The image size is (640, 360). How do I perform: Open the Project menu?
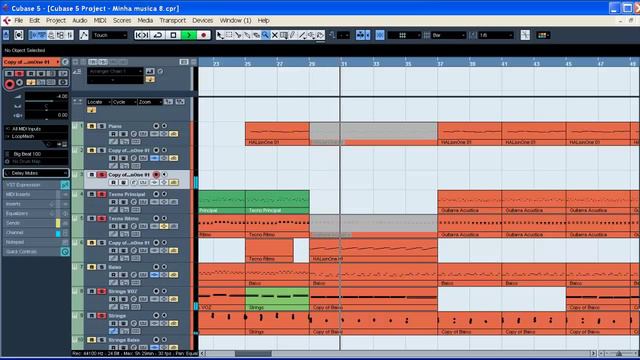point(56,20)
